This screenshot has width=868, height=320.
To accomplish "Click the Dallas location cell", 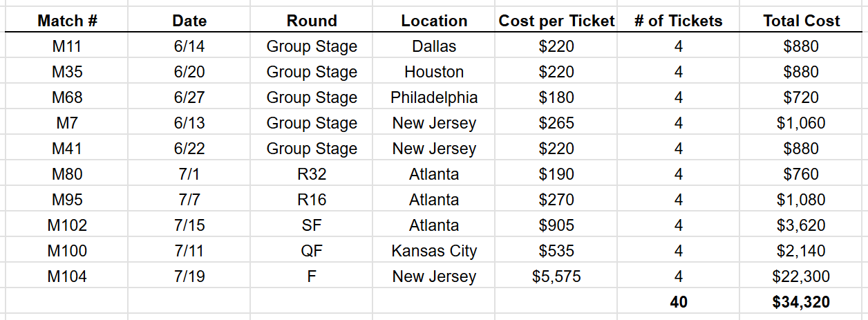I will point(434,46).
